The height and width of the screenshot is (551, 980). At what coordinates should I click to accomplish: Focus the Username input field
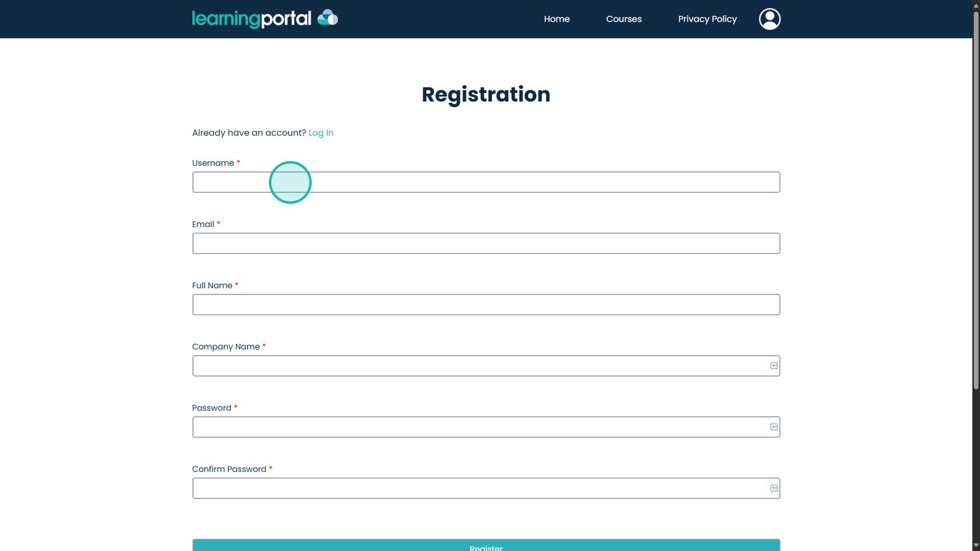(x=486, y=182)
